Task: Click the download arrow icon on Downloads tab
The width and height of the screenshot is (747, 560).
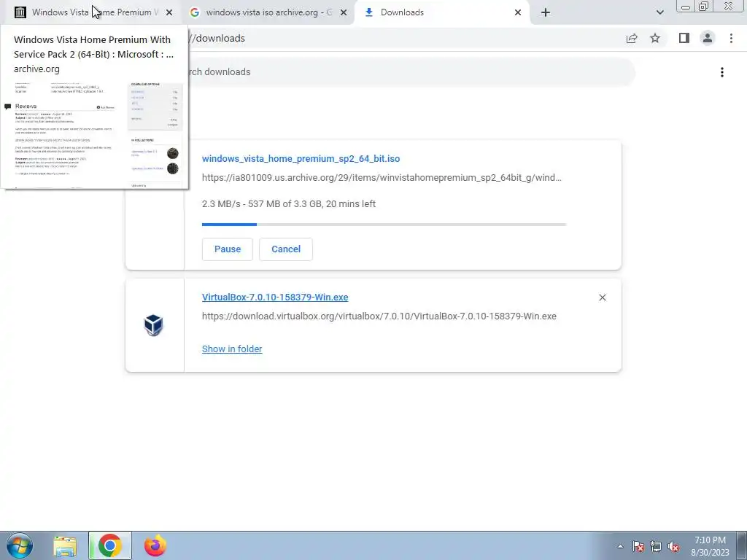Action: click(368, 12)
